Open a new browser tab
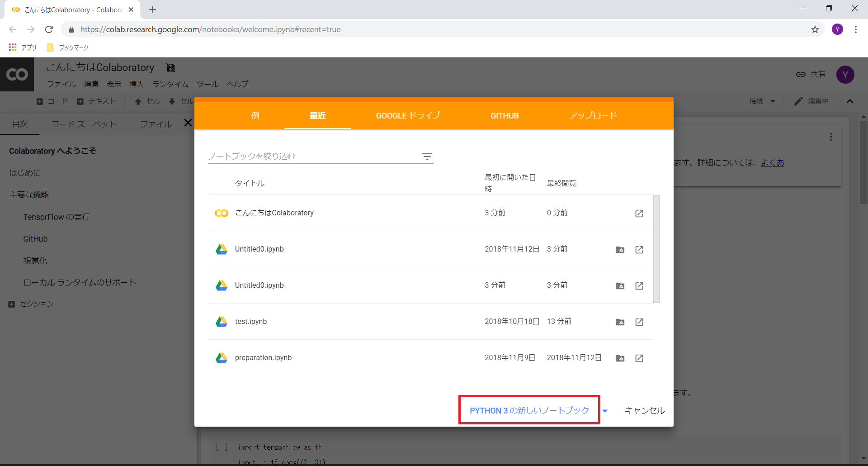 [x=152, y=10]
